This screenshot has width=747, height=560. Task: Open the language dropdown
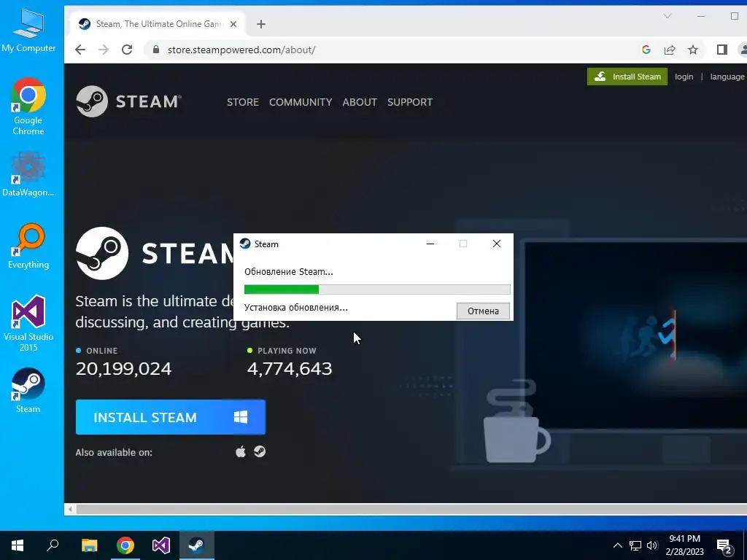[727, 77]
